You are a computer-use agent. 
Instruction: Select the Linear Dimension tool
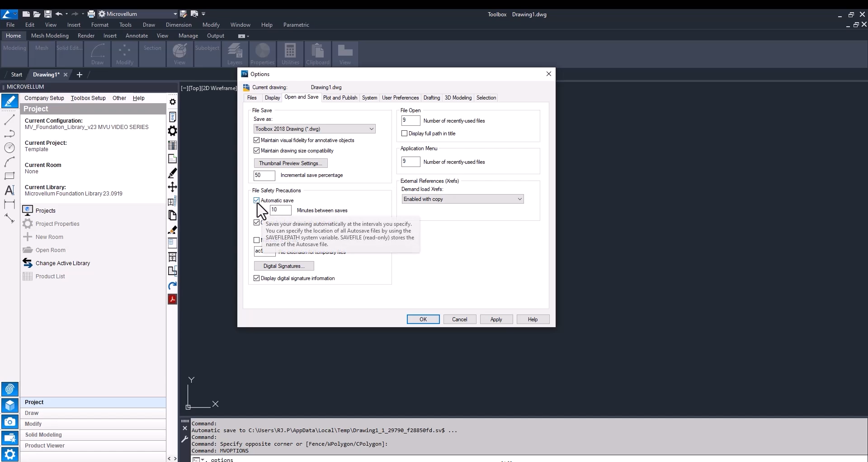(9, 204)
